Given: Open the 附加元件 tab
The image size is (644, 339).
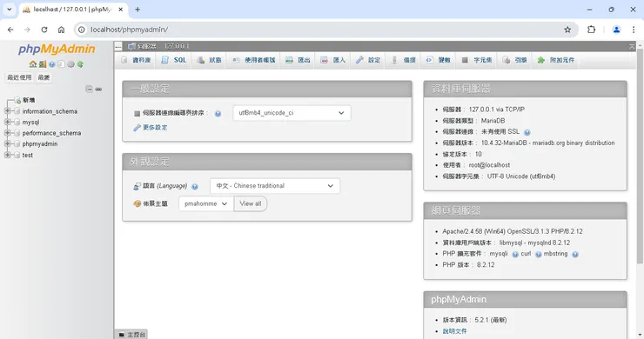Looking at the screenshot, I should coord(556,60).
